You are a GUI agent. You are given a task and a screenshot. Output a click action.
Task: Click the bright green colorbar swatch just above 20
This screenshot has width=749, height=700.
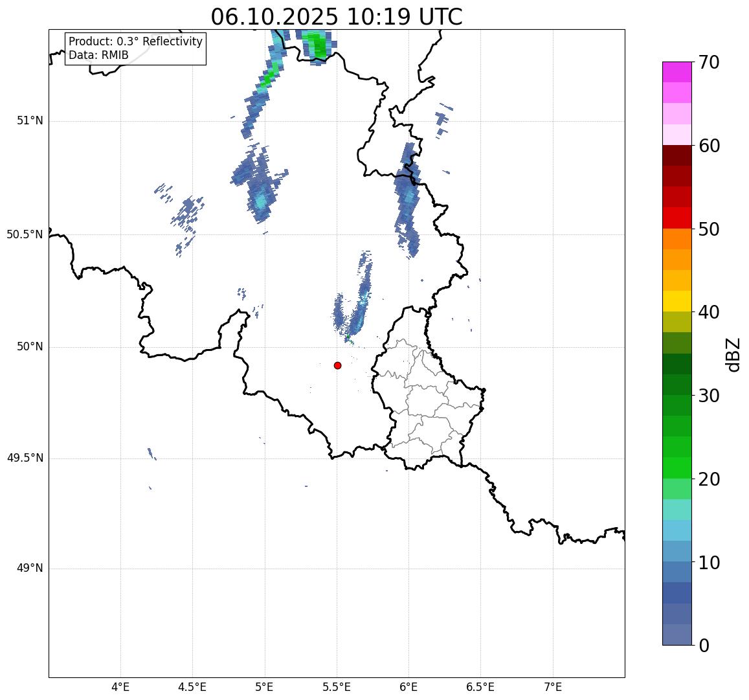click(677, 468)
